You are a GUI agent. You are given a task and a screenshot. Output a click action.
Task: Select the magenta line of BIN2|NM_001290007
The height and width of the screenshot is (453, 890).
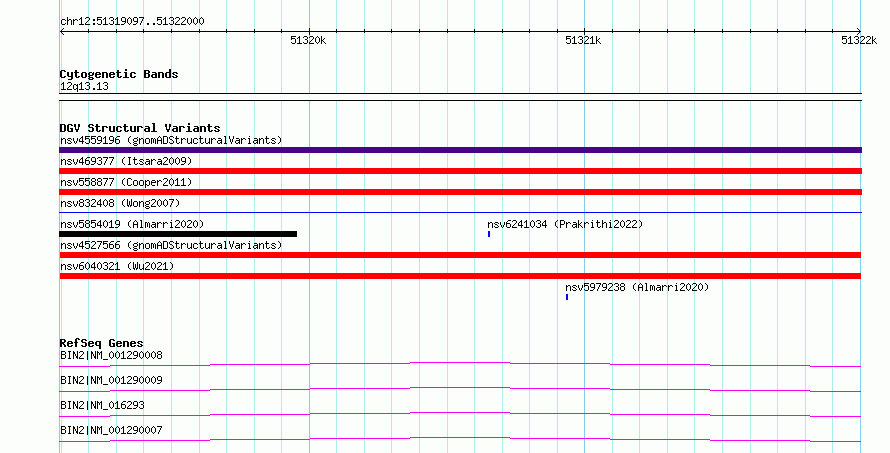pyautogui.click(x=460, y=439)
